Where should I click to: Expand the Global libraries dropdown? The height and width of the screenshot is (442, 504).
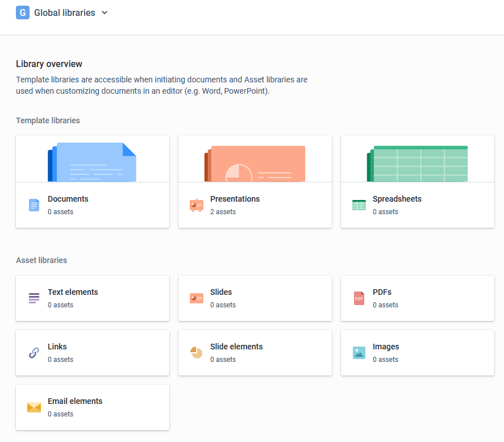coord(105,12)
